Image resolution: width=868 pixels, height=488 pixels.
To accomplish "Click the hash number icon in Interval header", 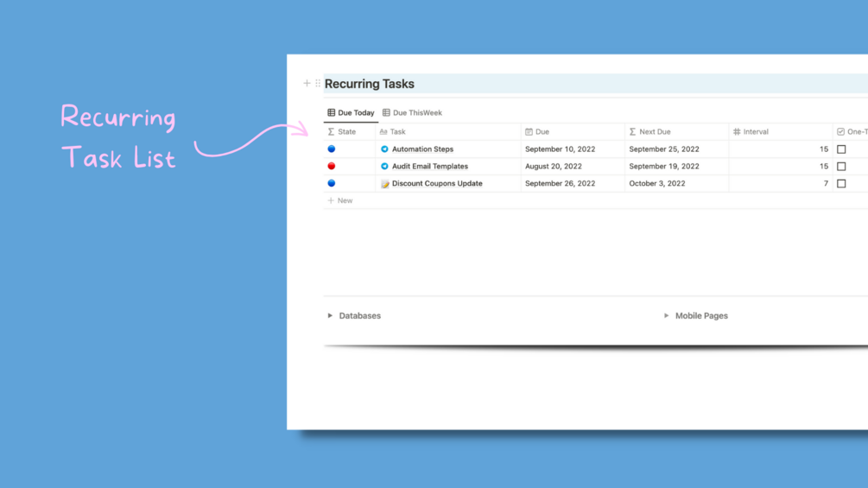I will 737,131.
